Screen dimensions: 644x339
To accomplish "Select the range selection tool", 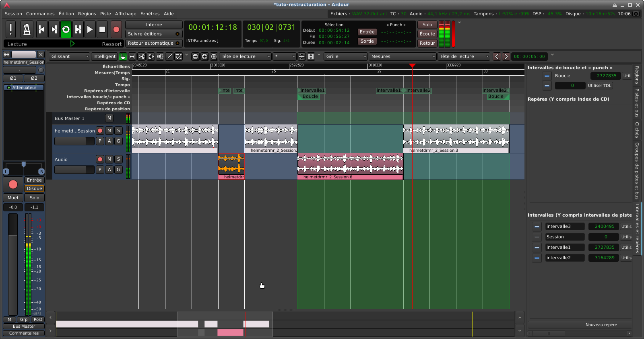I will pos(132,57).
